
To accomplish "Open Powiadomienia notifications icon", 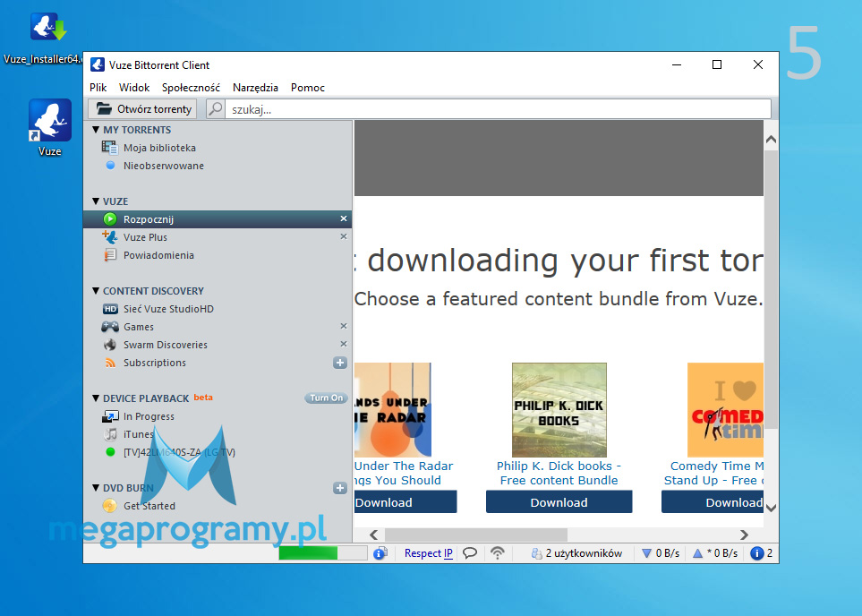I will 109,255.
